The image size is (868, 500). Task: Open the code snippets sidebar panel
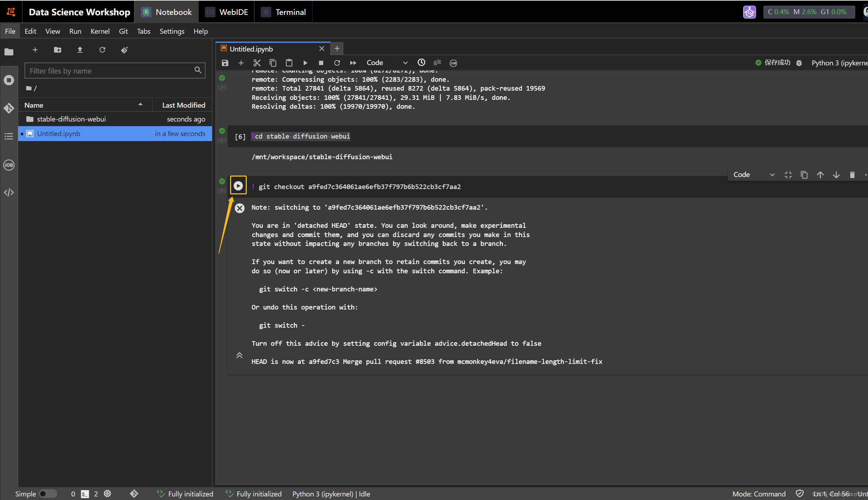click(x=9, y=193)
